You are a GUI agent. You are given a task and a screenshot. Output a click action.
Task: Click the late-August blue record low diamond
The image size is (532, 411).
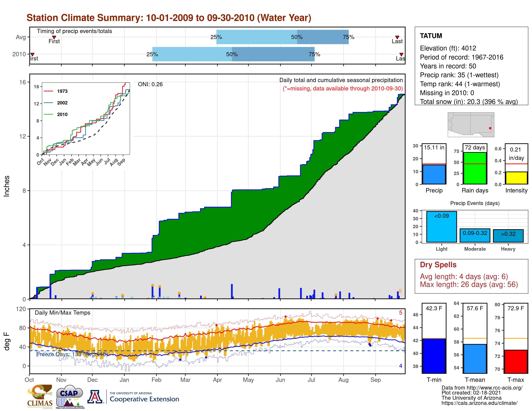(370, 345)
